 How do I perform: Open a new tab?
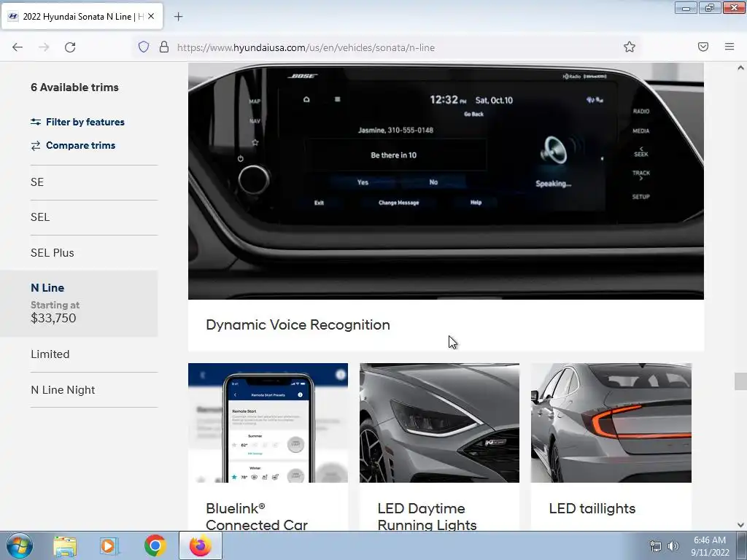tap(178, 17)
